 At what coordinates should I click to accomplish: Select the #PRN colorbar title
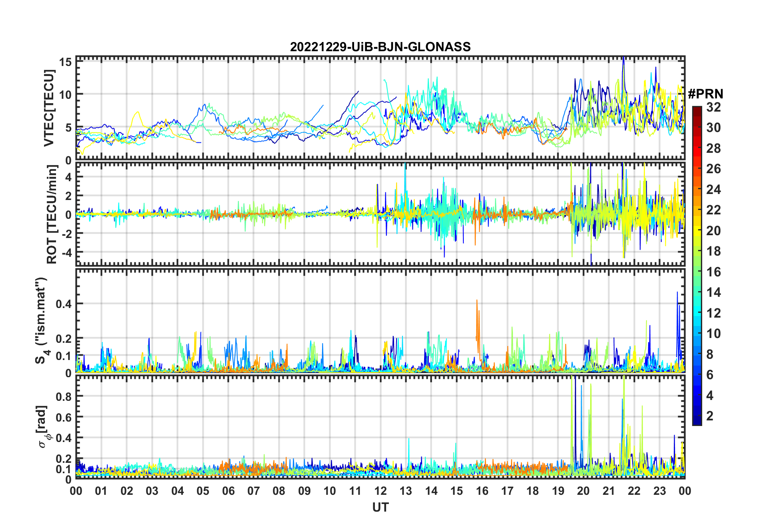coord(706,94)
